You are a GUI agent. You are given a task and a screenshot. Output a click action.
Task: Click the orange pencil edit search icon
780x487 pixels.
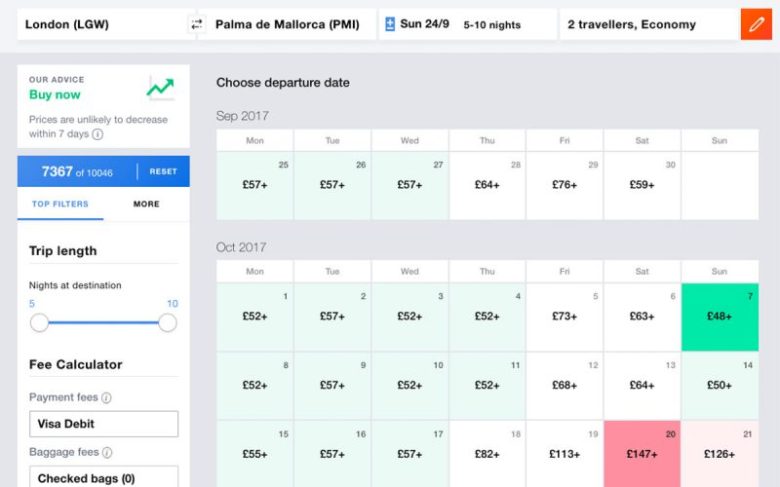click(756, 24)
